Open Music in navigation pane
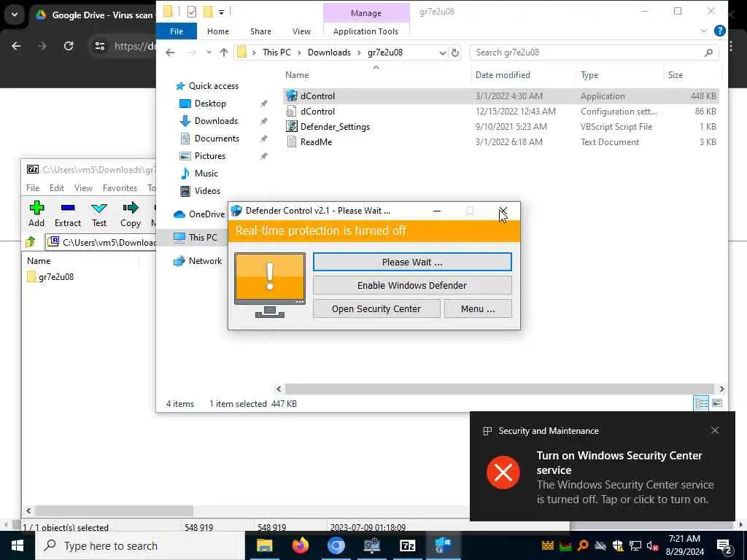747x560 pixels. pos(206,174)
